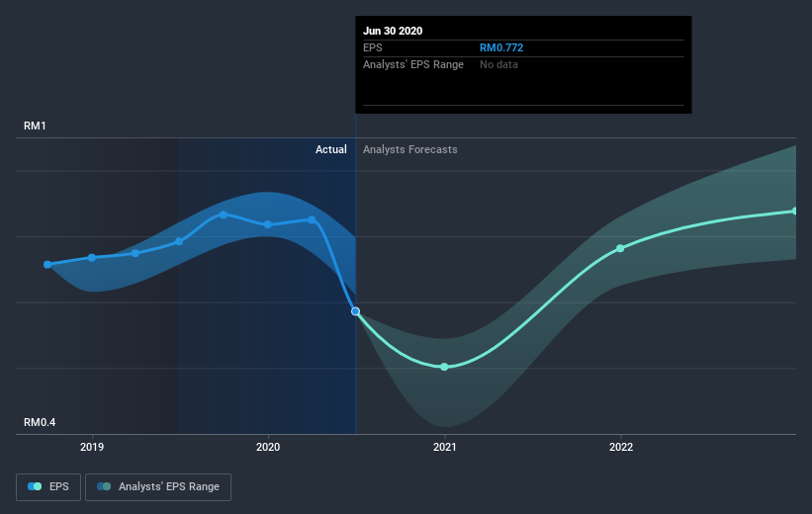Toggle the EPS legend button
The width and height of the screenshot is (812, 514).
(48, 486)
